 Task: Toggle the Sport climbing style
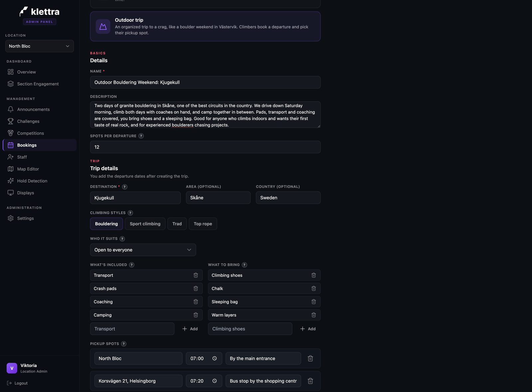pos(145,224)
